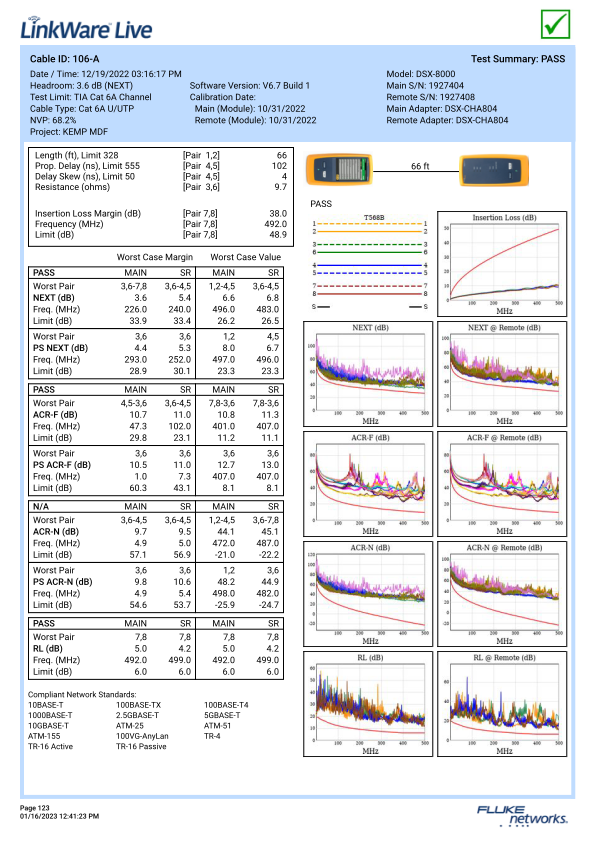
Task: Open the ACR-F (dB) graph
Action: point(368,484)
